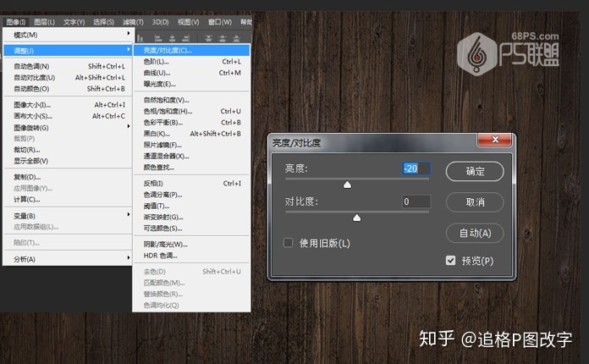Click the align horizontal centers icon
The width and height of the screenshot is (589, 364).
172,38
